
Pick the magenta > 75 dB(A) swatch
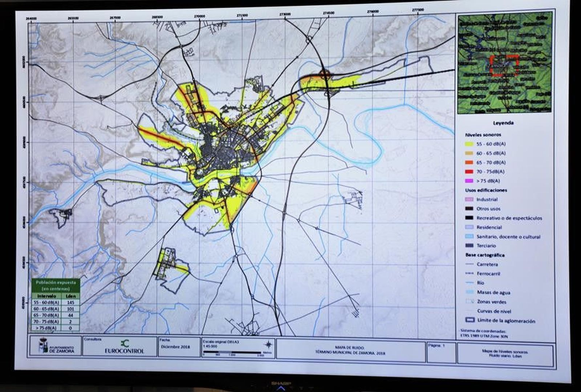[x=470, y=181]
